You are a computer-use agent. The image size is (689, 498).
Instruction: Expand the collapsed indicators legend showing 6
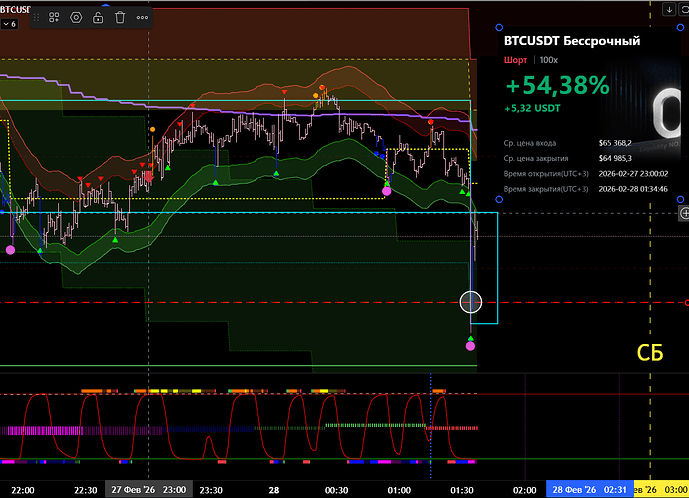[x=9, y=23]
